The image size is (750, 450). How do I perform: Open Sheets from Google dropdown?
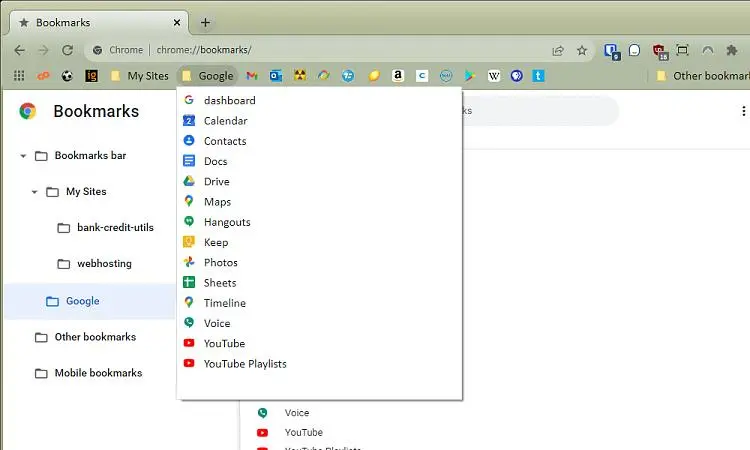click(x=319, y=283)
